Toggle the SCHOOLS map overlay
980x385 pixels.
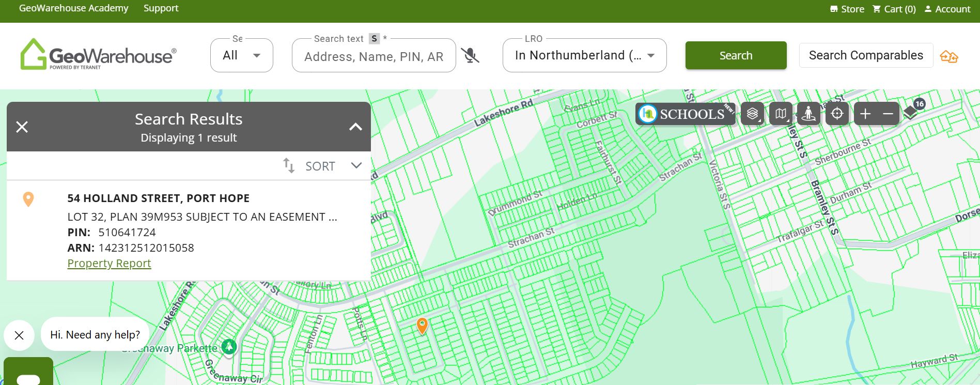point(685,114)
